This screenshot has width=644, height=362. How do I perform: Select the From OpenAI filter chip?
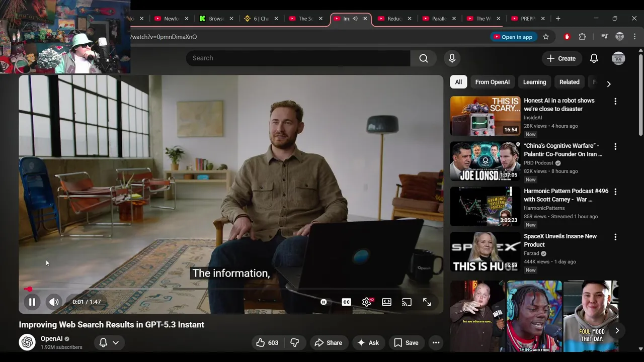(x=492, y=82)
